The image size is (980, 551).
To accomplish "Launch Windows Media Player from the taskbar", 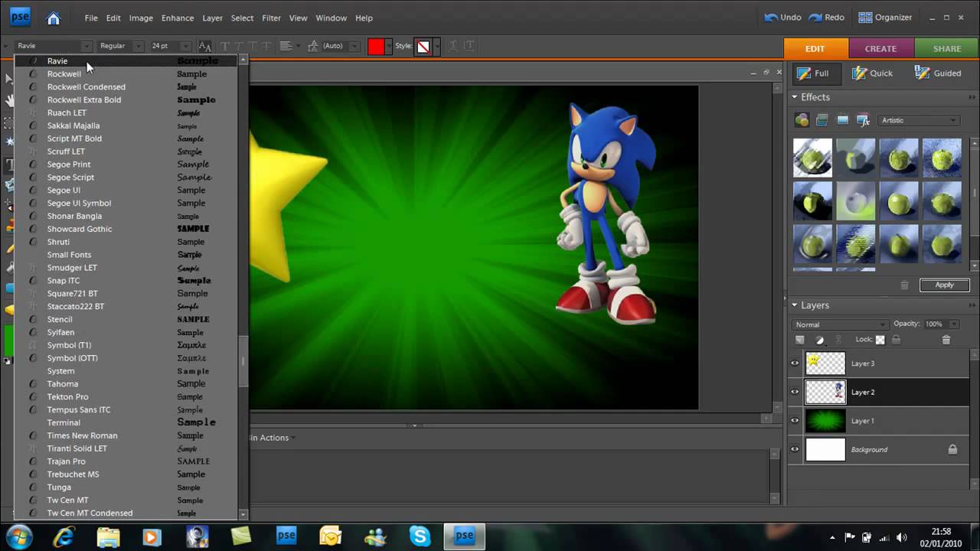I will point(152,536).
